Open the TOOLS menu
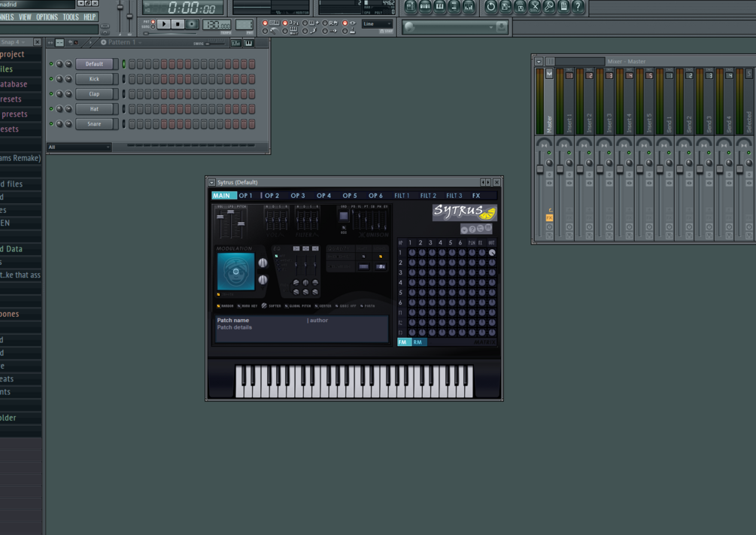 point(71,17)
